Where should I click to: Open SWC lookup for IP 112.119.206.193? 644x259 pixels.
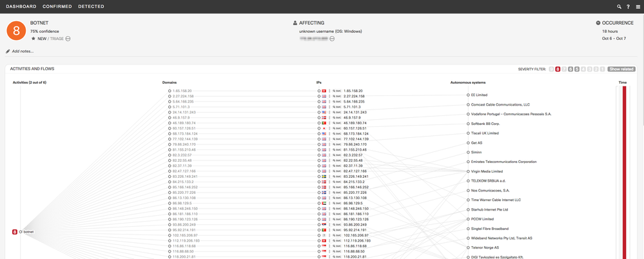337,240
